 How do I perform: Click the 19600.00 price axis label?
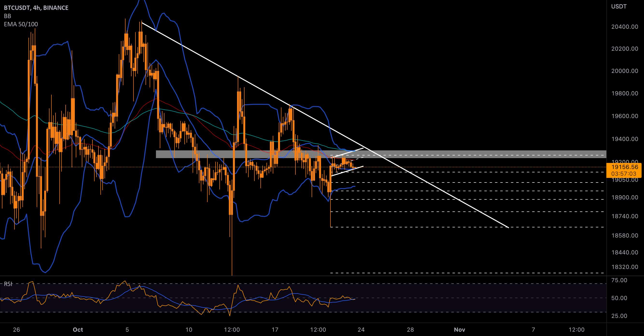[x=625, y=116]
